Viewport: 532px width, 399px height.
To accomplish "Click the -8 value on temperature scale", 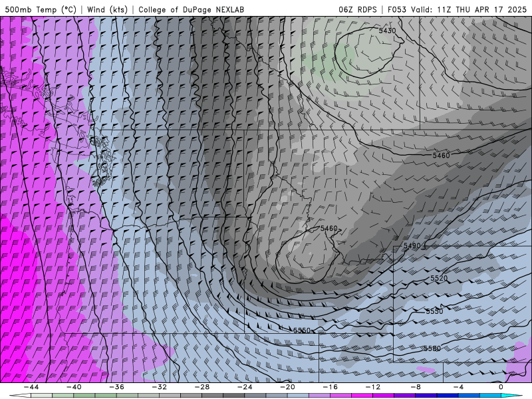I will tap(416, 387).
